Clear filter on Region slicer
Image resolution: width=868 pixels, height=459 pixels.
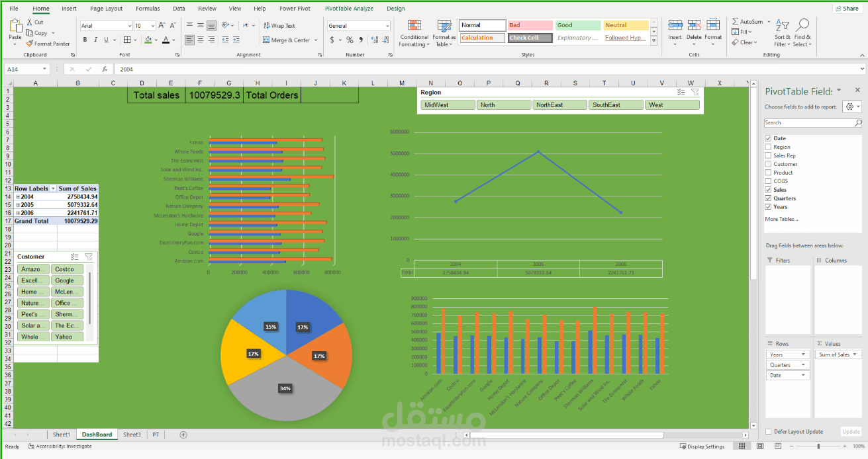[x=695, y=93]
